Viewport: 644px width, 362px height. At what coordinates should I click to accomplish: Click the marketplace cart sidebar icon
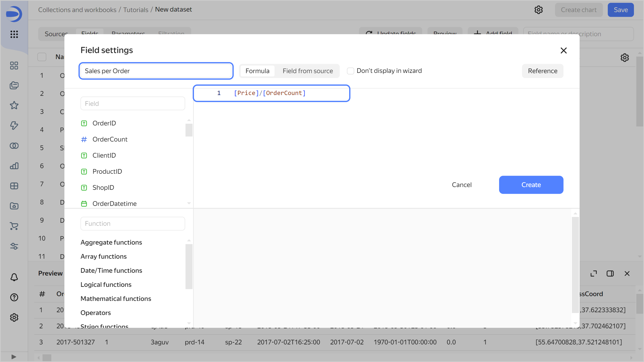pyautogui.click(x=14, y=226)
